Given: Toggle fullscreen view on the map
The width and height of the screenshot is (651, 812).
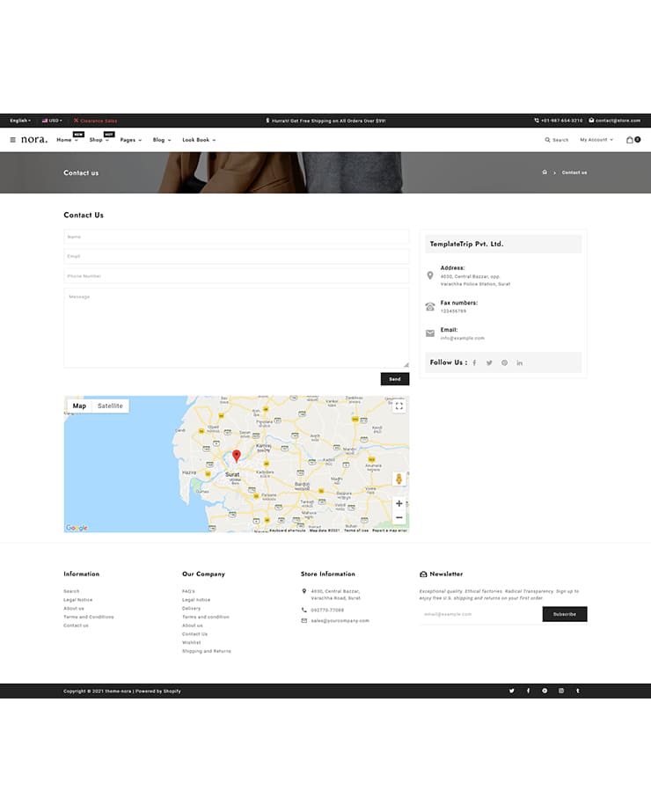Looking at the screenshot, I should pos(399,406).
